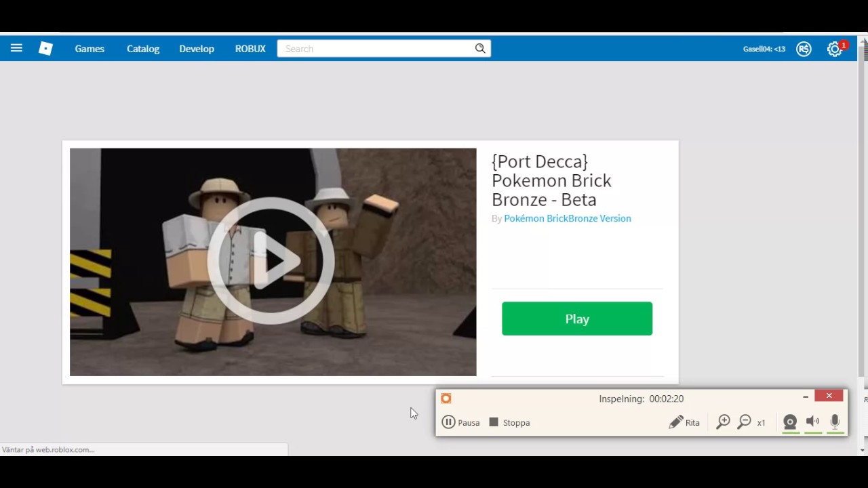
Task: Open Pokémon BrickBronze Version creator link
Action: (568, 218)
